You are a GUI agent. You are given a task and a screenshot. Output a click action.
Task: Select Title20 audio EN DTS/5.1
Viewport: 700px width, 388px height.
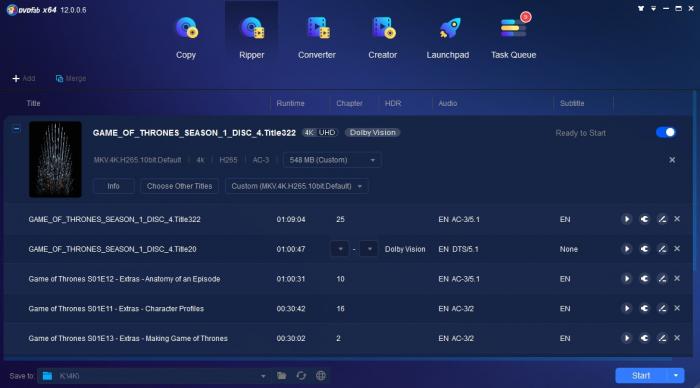click(458, 249)
